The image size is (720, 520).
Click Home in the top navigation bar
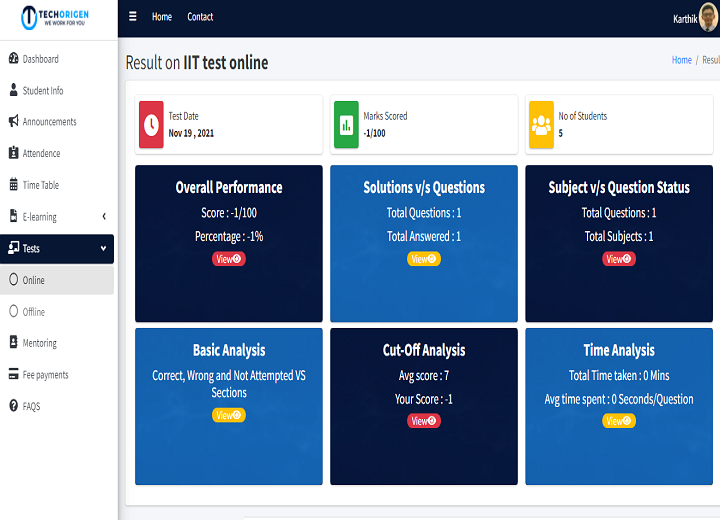pyautogui.click(x=162, y=17)
